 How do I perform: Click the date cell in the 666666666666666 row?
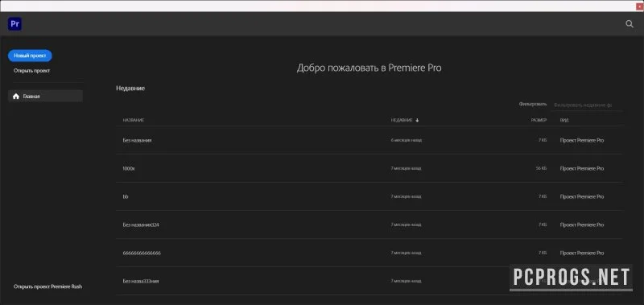click(406, 253)
